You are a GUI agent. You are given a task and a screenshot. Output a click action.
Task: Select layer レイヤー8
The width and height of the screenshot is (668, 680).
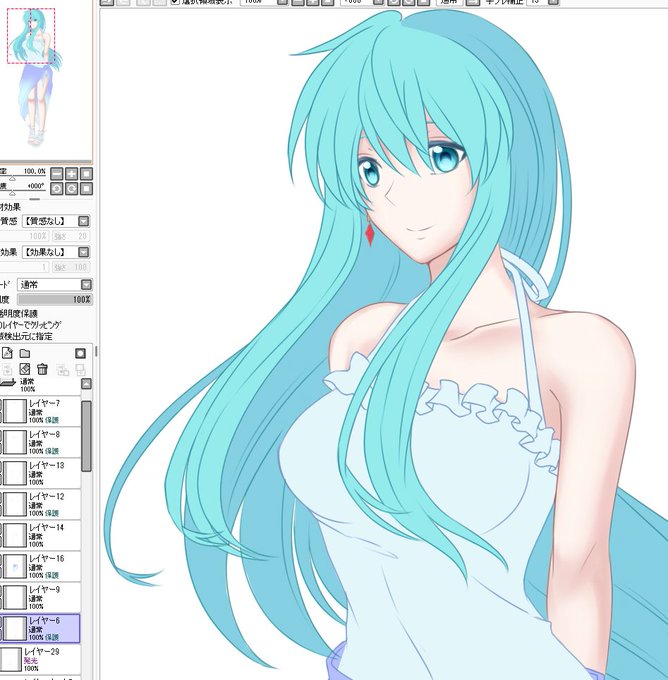point(40,442)
